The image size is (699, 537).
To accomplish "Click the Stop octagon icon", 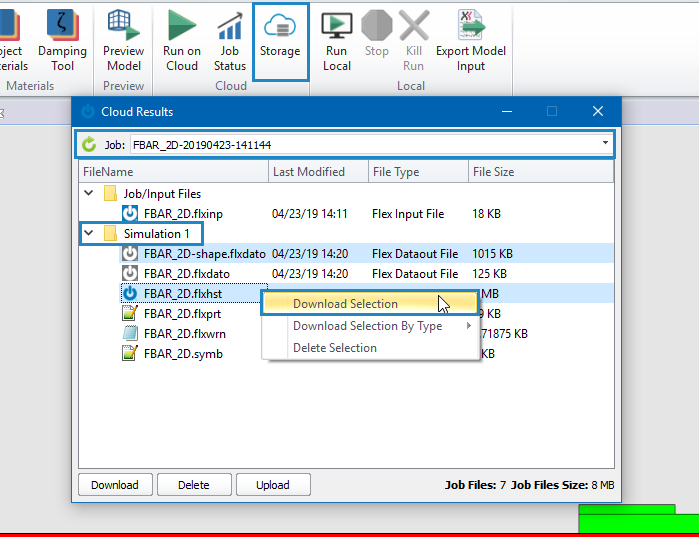I will coord(377,26).
